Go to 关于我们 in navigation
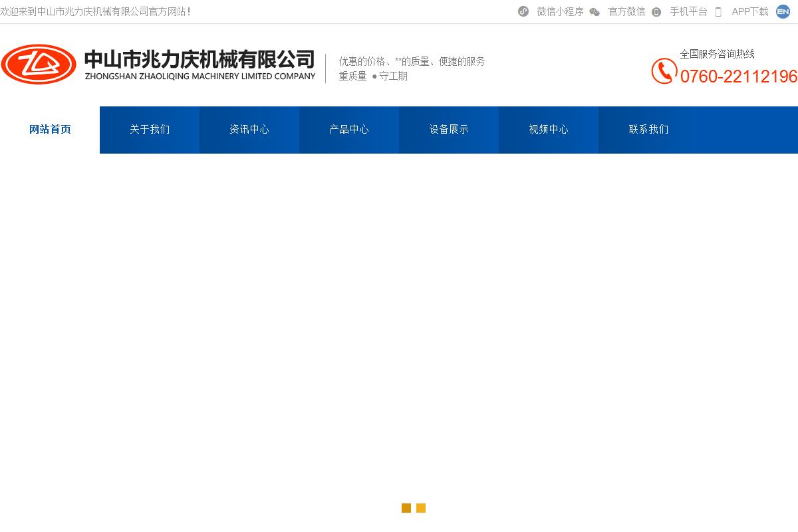 pyautogui.click(x=150, y=130)
